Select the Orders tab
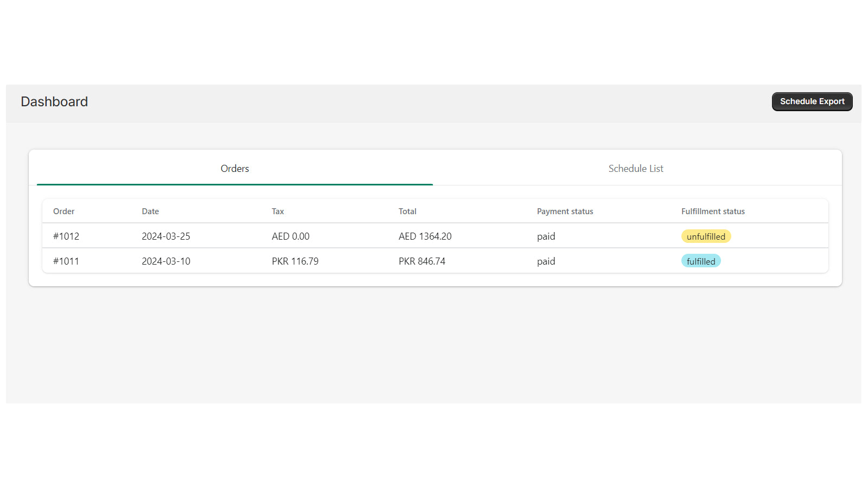The width and height of the screenshot is (868, 488). click(234, 168)
